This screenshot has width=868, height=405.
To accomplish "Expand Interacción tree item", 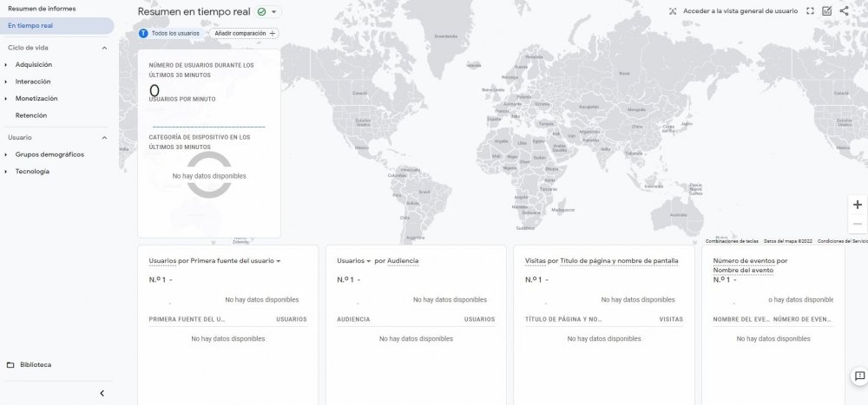I will point(6,82).
